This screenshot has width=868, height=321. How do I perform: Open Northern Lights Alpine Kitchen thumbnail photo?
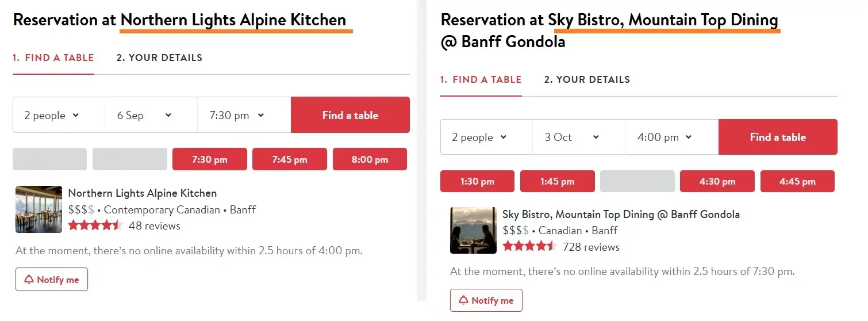point(39,209)
